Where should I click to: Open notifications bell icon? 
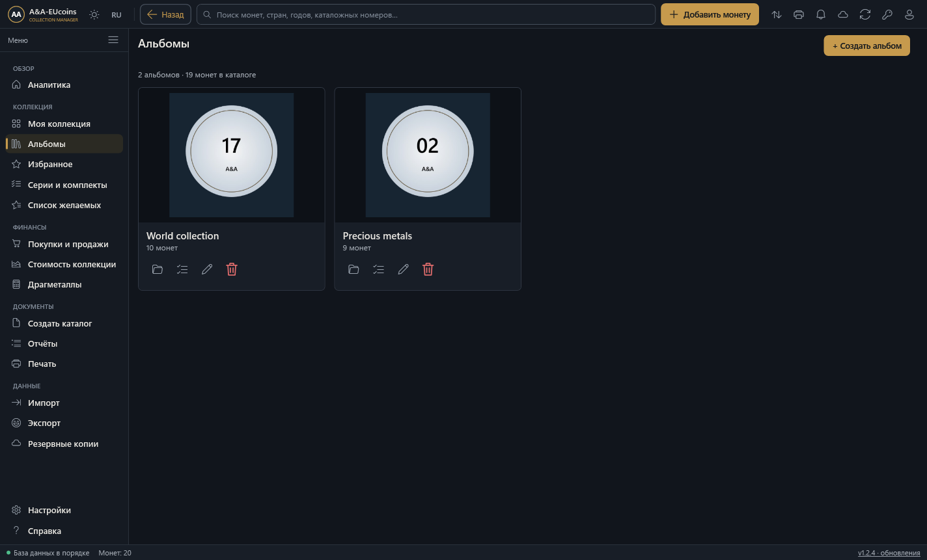[x=821, y=14]
